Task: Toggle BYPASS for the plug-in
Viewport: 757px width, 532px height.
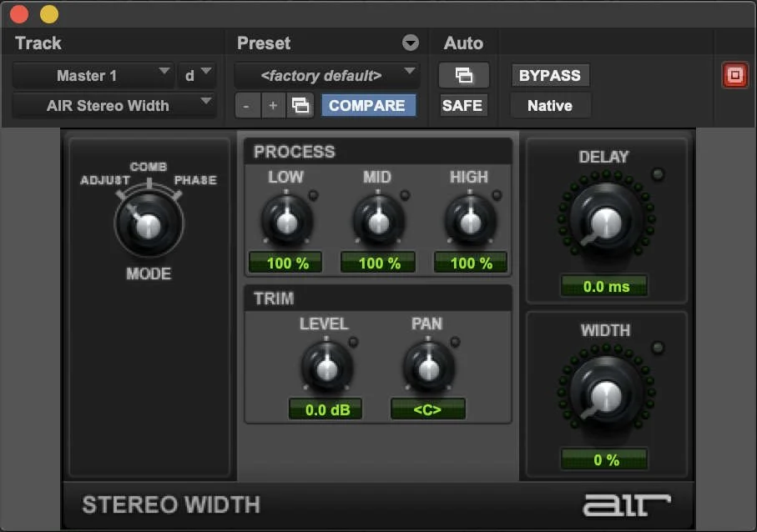Action: click(550, 75)
